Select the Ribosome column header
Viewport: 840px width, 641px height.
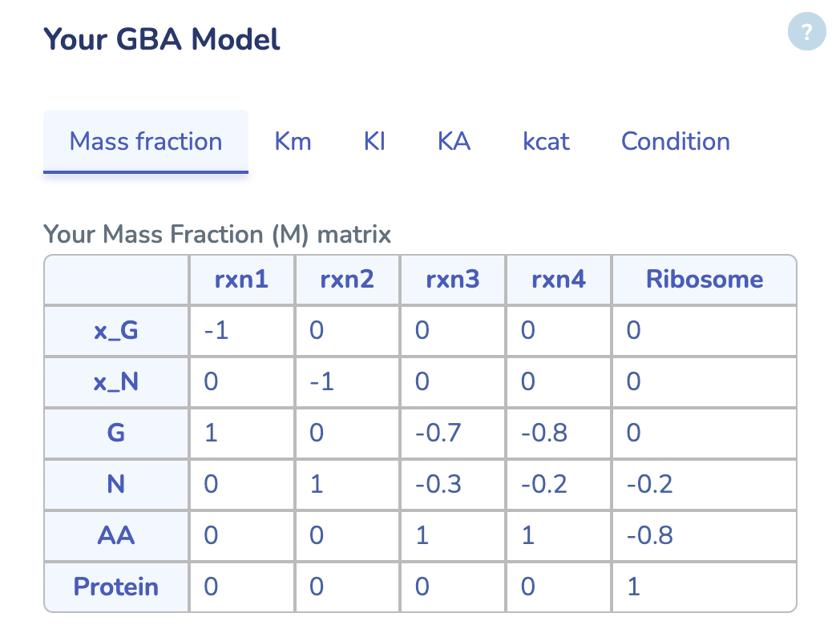pos(704,280)
